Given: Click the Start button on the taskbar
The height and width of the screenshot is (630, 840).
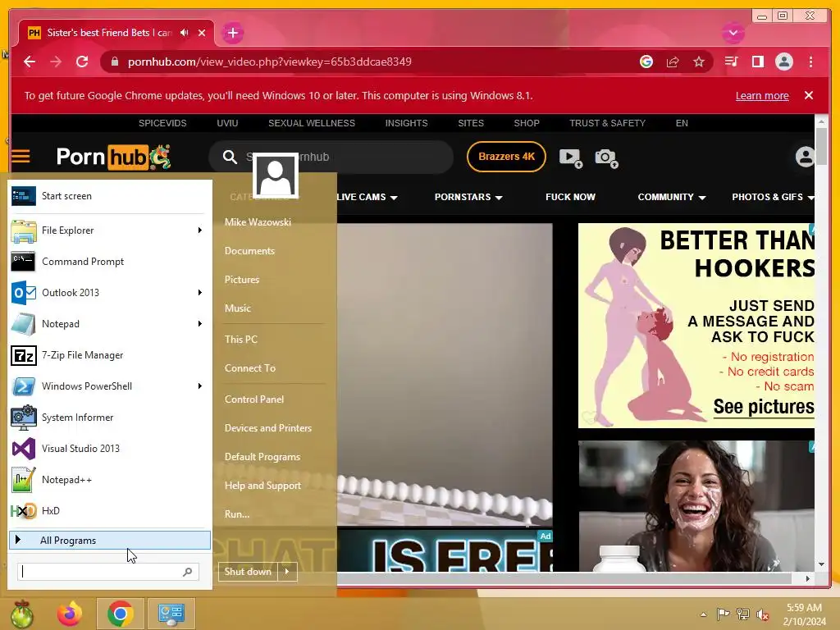Looking at the screenshot, I should pyautogui.click(x=22, y=614).
